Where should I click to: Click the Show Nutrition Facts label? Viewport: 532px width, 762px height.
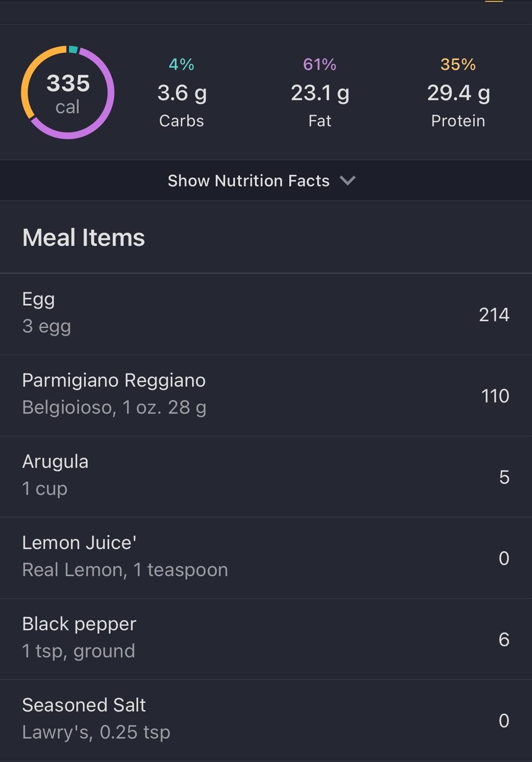point(248,181)
